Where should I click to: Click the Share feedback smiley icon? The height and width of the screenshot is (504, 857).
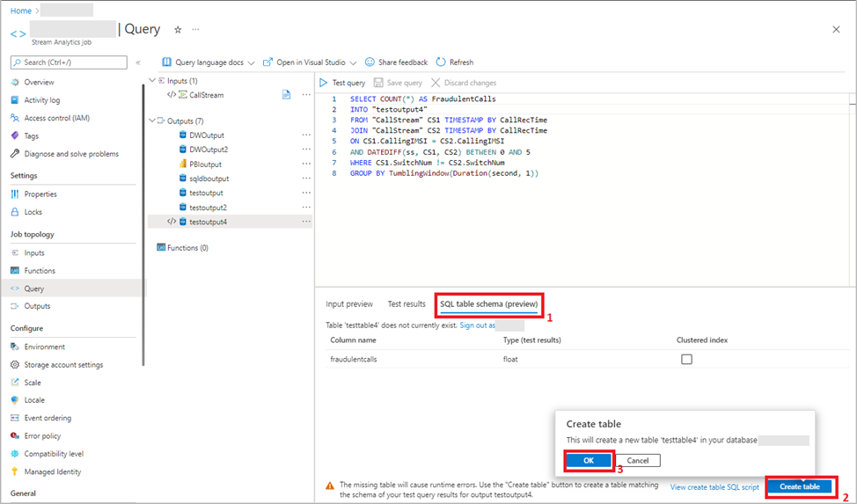[370, 62]
